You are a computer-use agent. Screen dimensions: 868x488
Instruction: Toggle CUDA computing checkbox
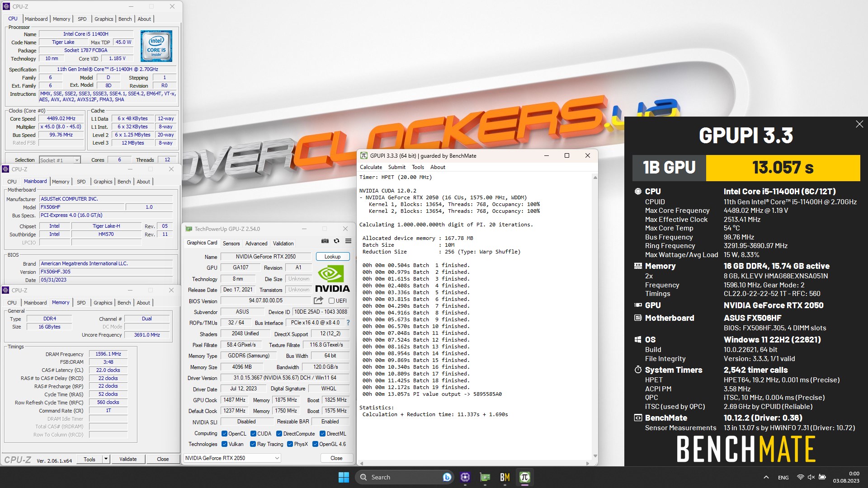coord(253,433)
